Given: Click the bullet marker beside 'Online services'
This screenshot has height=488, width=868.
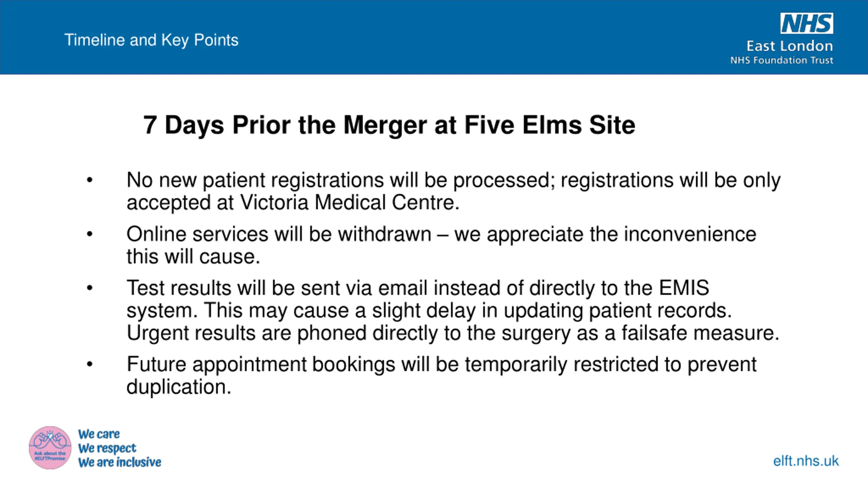Looking at the screenshot, I should [90, 234].
